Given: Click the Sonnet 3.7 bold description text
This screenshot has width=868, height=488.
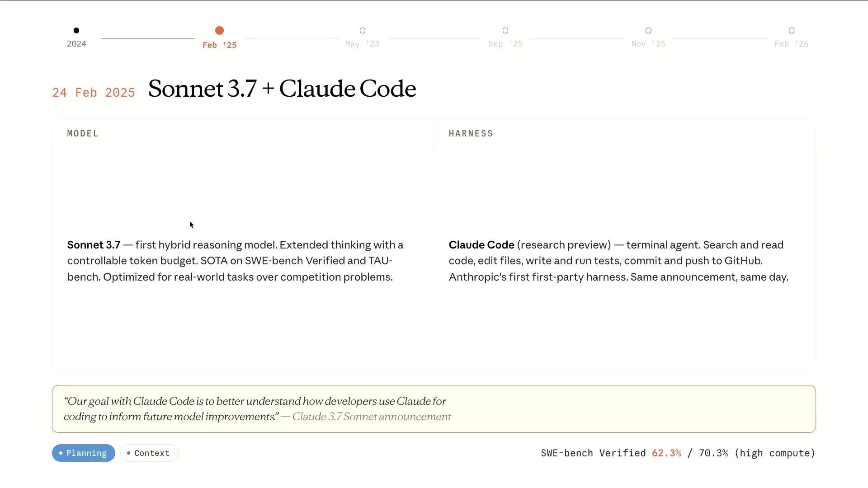Looking at the screenshot, I should click(x=94, y=245).
